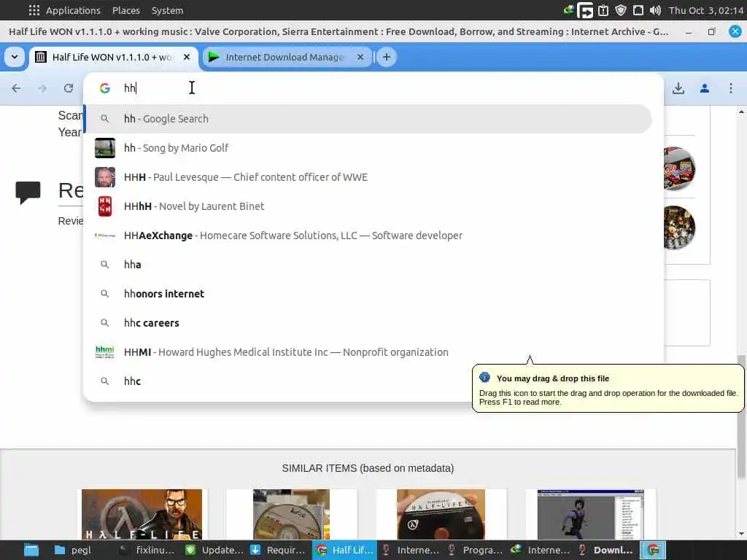
Task: Click the Google logo in address bar
Action: (105, 88)
